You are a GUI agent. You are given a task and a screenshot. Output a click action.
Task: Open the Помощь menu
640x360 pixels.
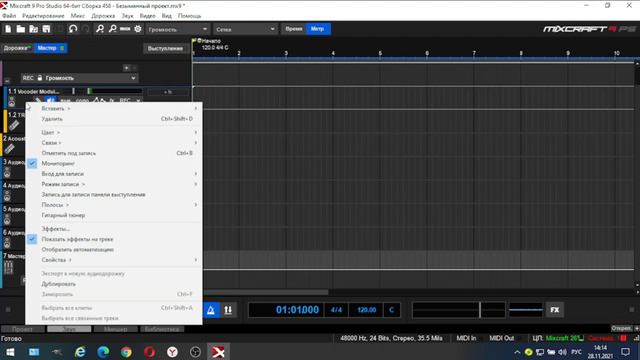[189, 16]
